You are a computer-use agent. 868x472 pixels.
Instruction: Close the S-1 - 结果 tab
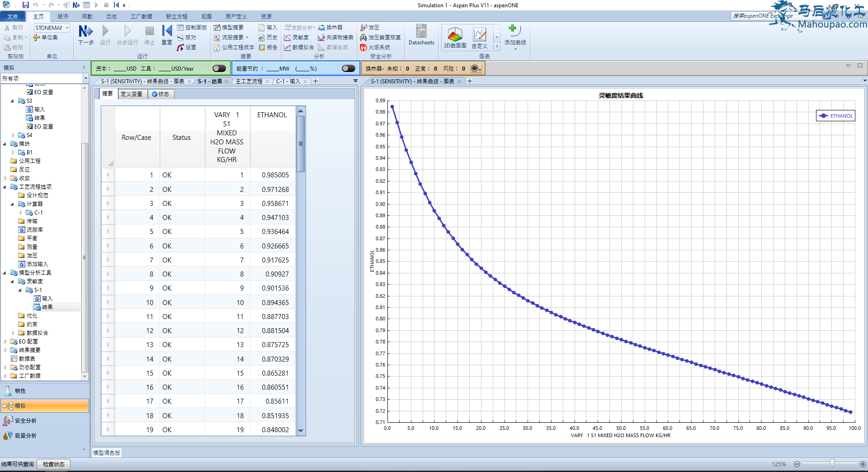(x=227, y=81)
